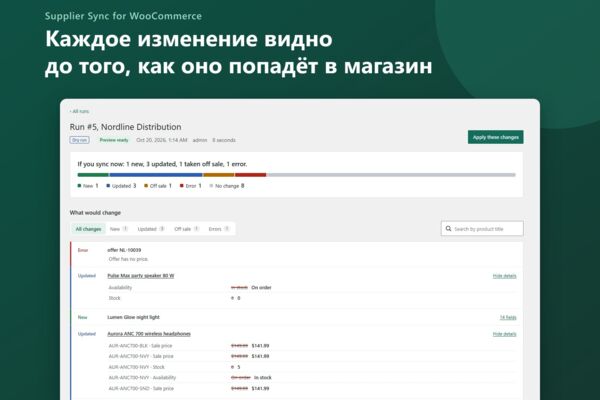Click the 'admin' user label in run info
600x400 pixels.
(x=200, y=140)
